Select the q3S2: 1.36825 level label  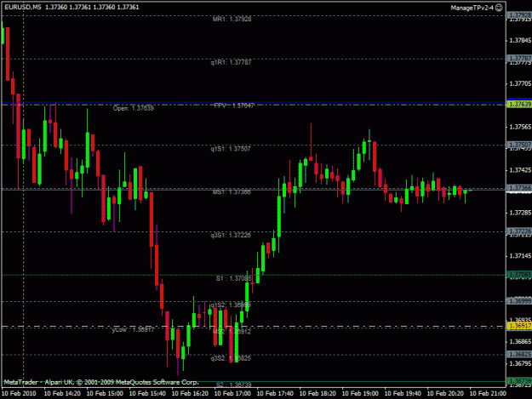point(231,358)
